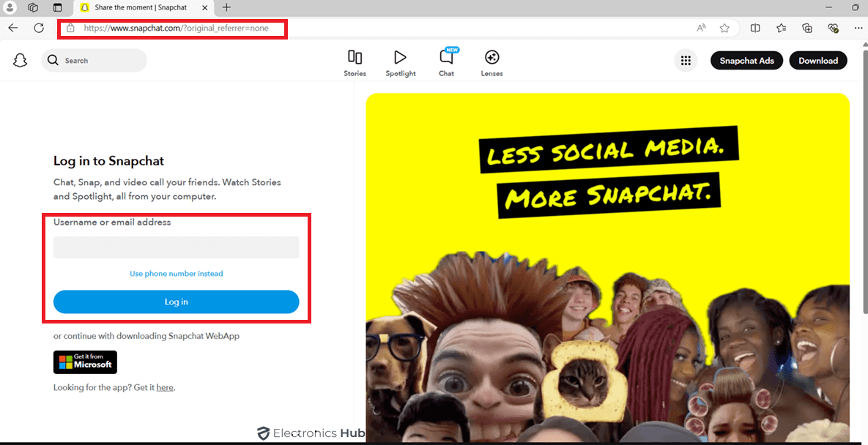Refresh the Snapchat page
Viewport: 868px width, 445px height.
39,28
